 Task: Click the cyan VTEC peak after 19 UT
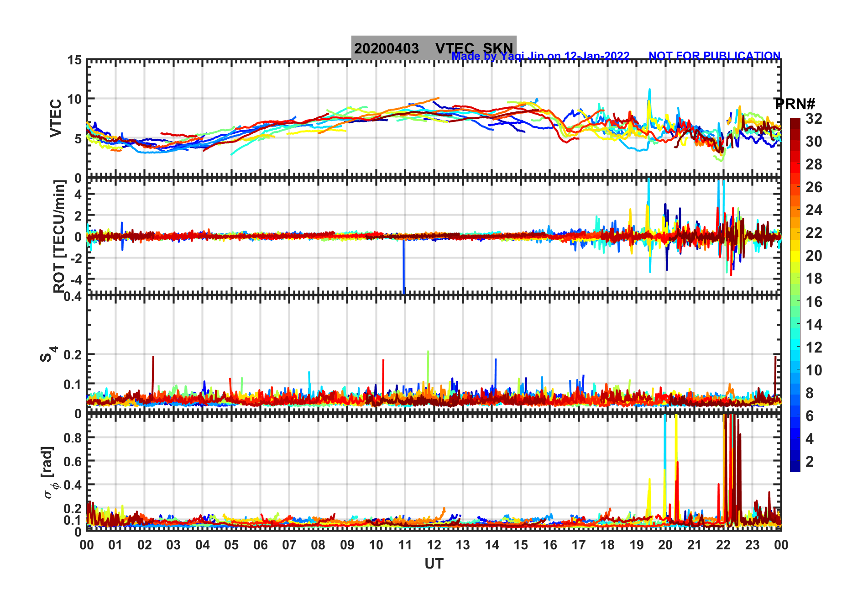tap(649, 98)
